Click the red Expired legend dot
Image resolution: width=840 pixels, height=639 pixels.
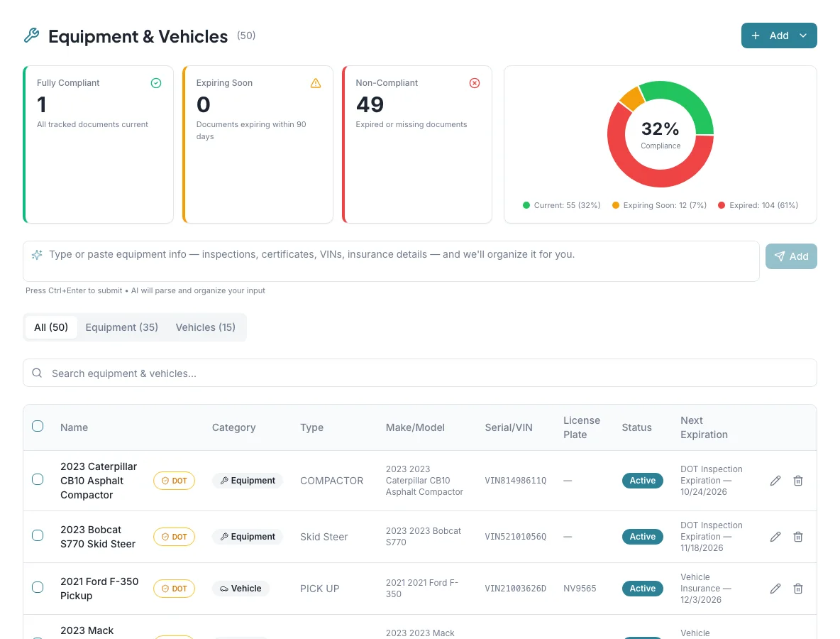coord(722,205)
